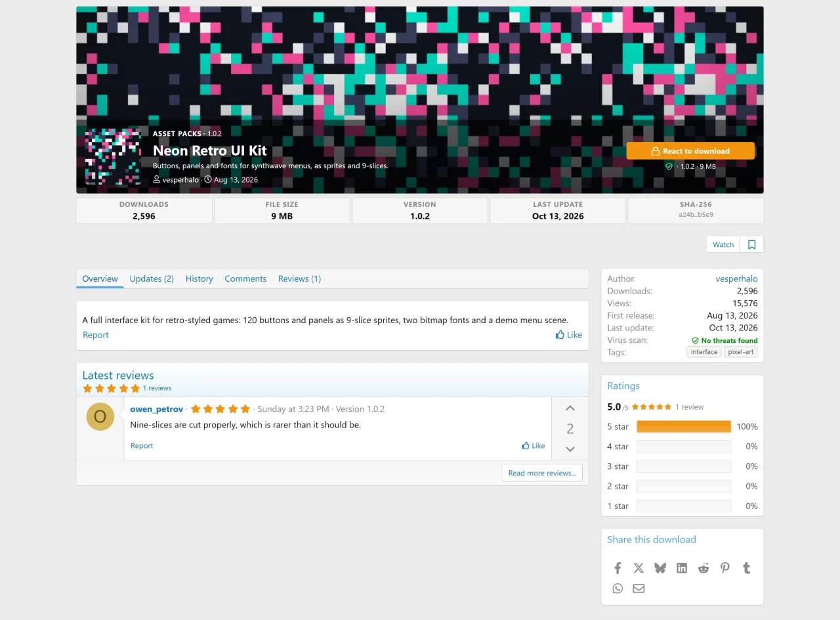Share on LinkedIn icon
Screen dimensions: 840x620
682,568
